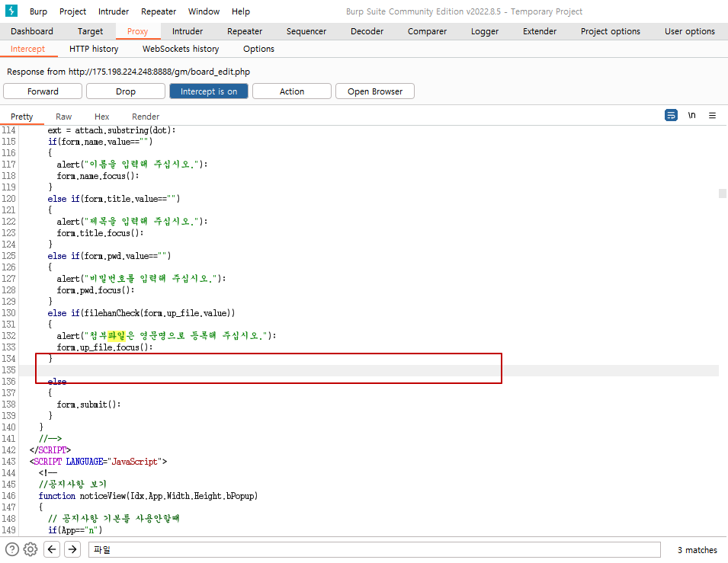Screen dimensions: 728x563
Task: Open the Project options tab
Action: coord(610,31)
